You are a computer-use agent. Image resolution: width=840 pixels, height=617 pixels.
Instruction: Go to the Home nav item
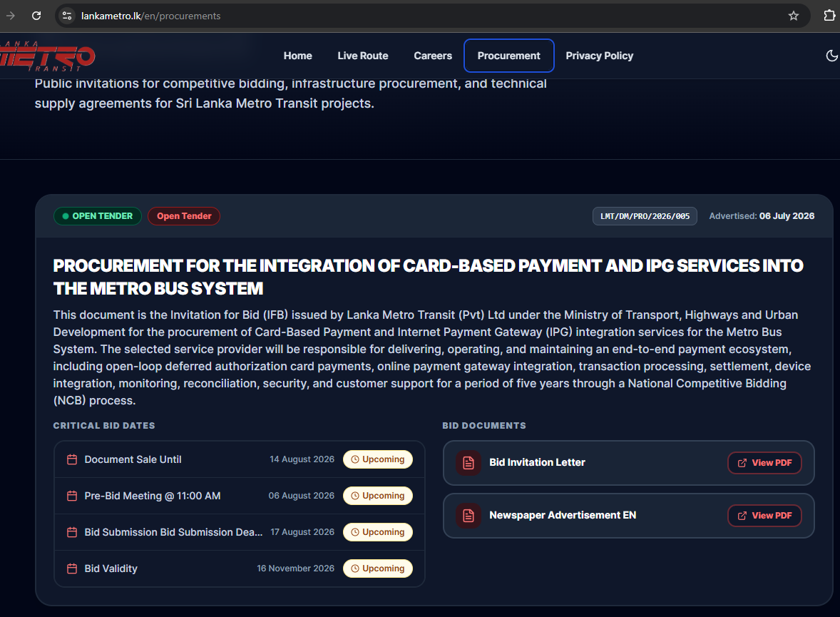point(298,56)
